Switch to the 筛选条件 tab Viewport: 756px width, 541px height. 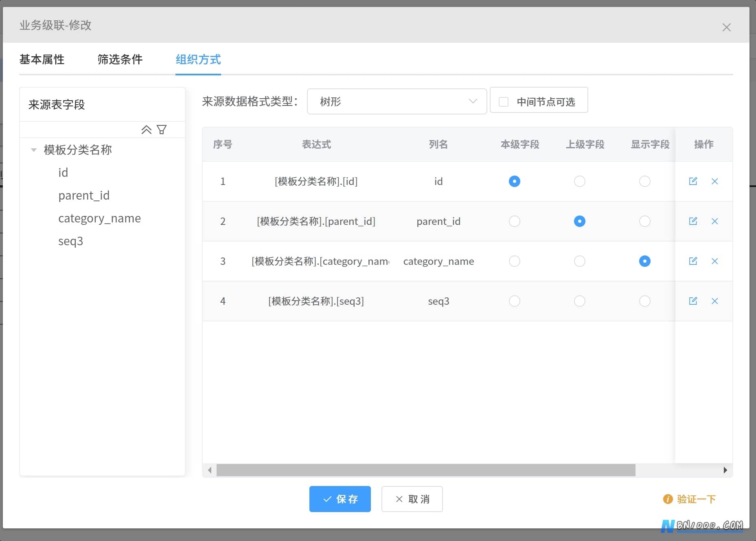coord(120,59)
